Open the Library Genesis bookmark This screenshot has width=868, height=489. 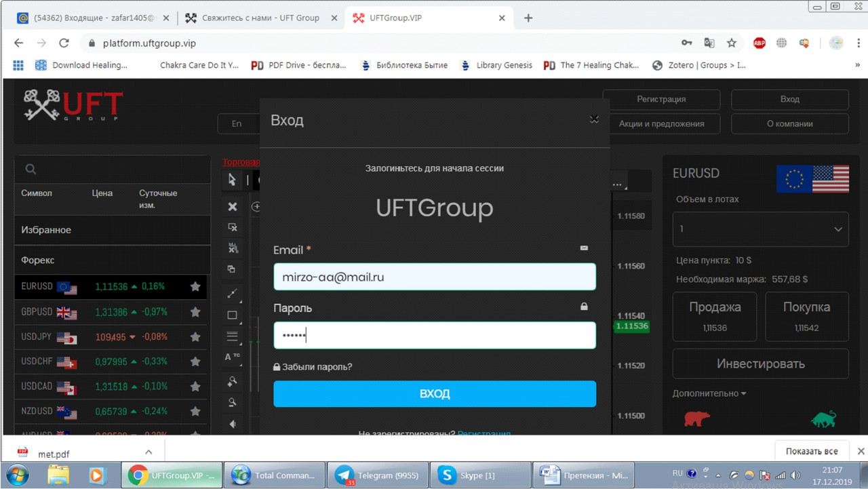coord(496,65)
